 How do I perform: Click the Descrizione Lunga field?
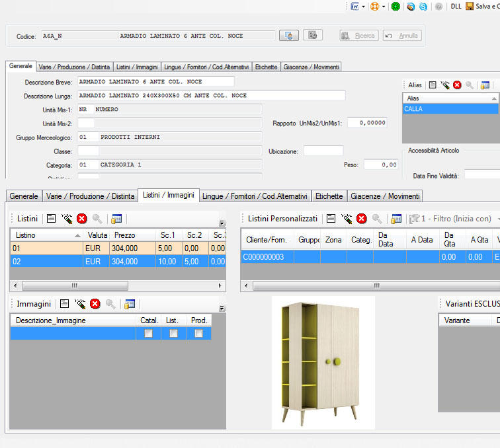click(x=212, y=95)
